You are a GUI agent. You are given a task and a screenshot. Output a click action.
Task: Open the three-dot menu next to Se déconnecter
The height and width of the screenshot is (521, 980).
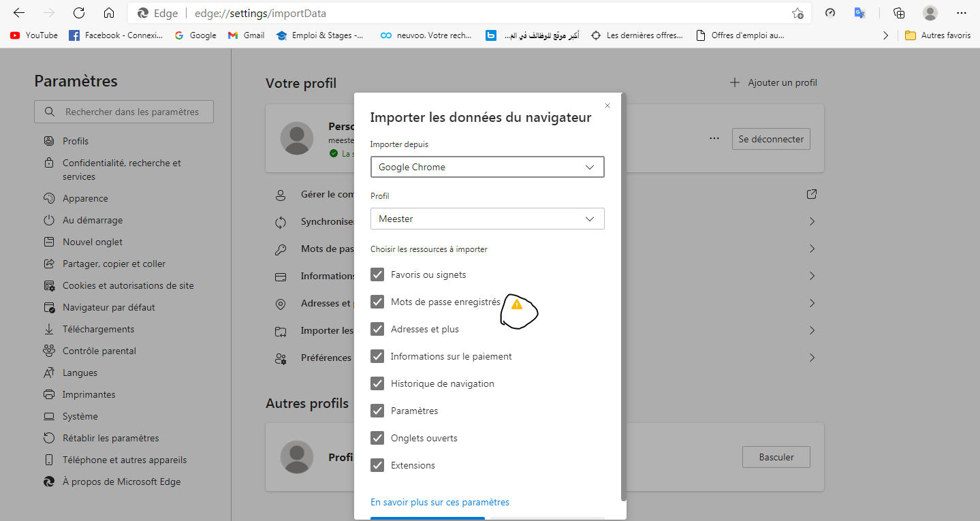point(714,138)
